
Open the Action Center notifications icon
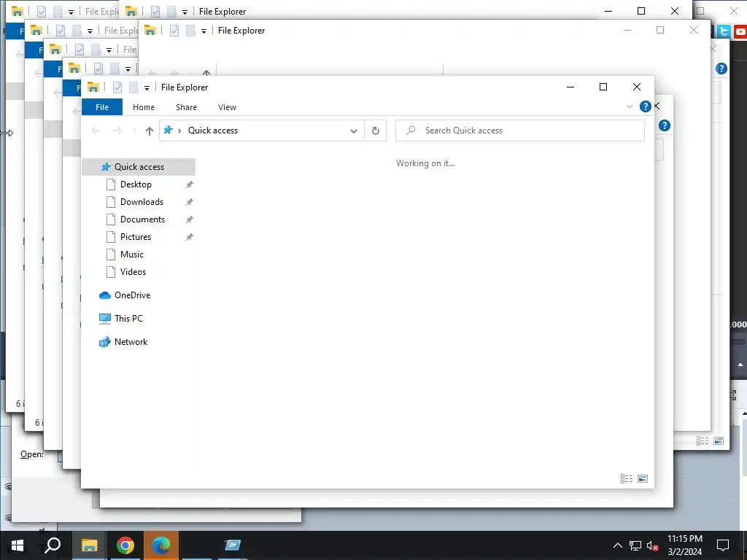[x=723, y=545]
